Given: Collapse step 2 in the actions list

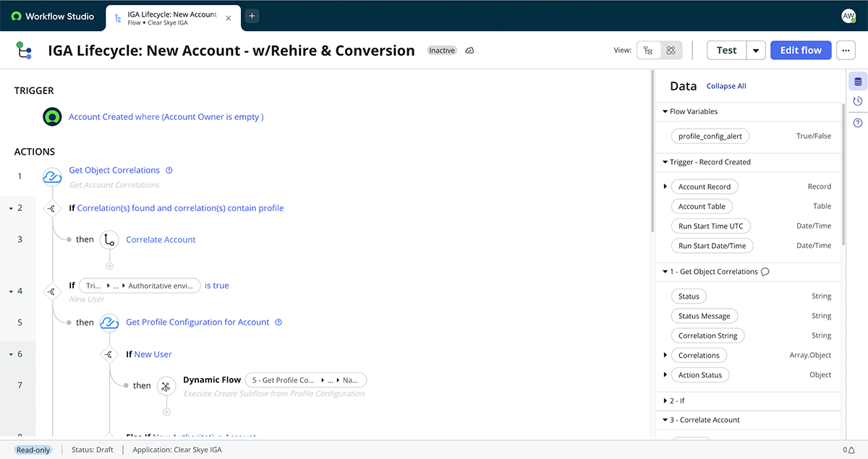Looking at the screenshot, I should click(11, 208).
